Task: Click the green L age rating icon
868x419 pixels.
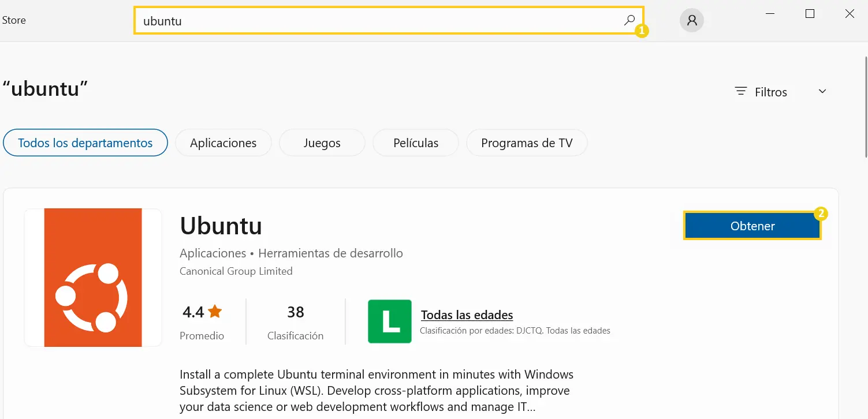Action: (390, 321)
